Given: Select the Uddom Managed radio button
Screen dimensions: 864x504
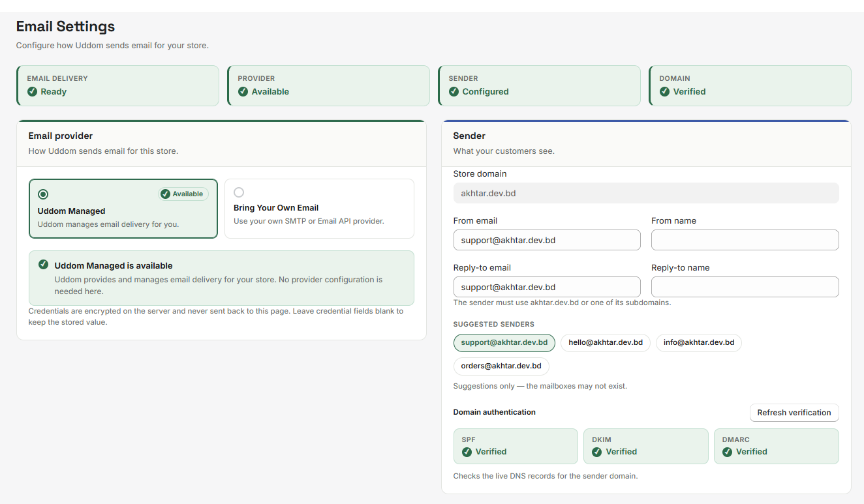Looking at the screenshot, I should click(43, 194).
